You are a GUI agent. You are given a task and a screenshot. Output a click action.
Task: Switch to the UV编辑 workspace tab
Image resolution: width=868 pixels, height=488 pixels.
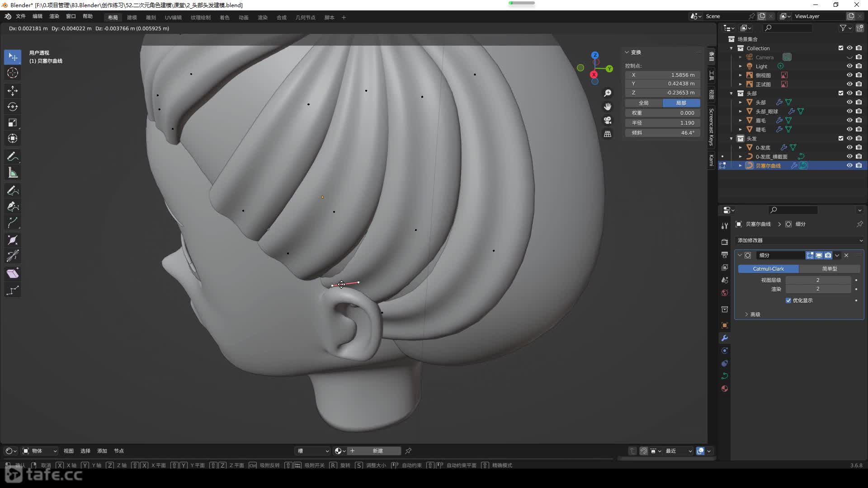click(173, 18)
